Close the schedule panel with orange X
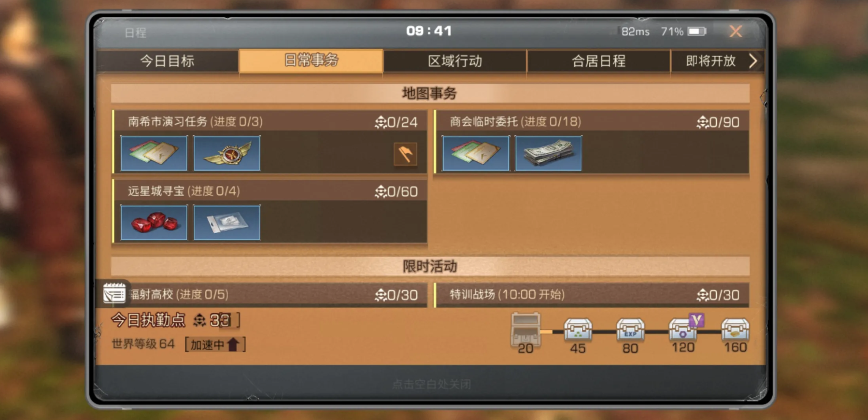868x420 pixels. [736, 32]
